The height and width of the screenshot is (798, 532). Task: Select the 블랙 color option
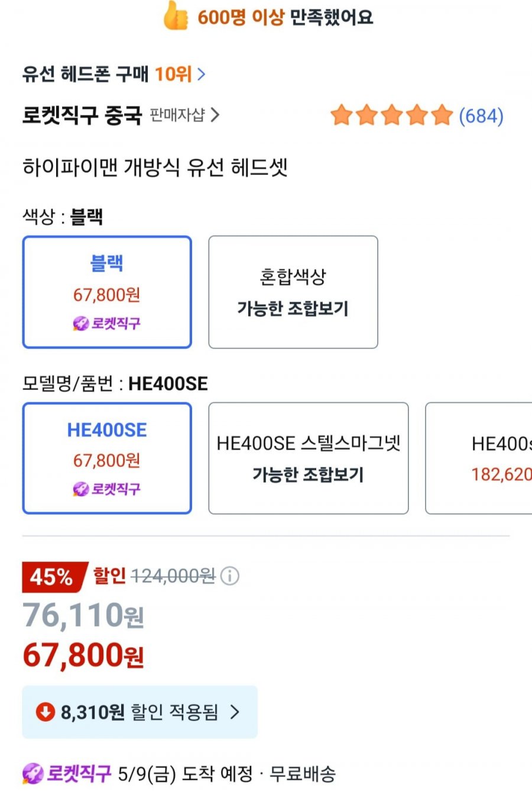(107, 292)
